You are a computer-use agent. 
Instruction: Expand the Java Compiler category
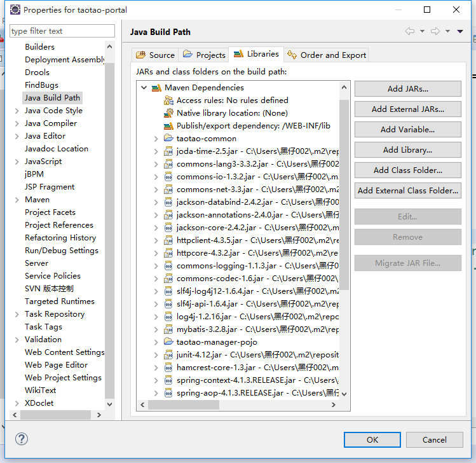click(x=17, y=123)
